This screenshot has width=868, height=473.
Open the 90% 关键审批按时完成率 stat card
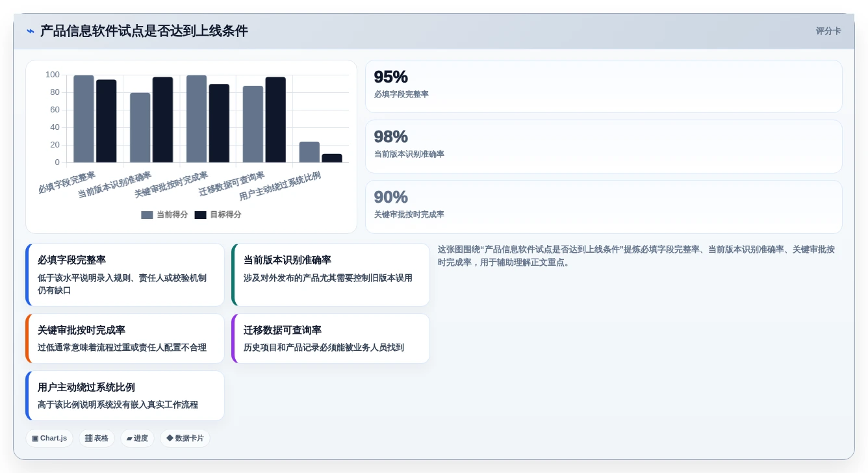tap(604, 207)
